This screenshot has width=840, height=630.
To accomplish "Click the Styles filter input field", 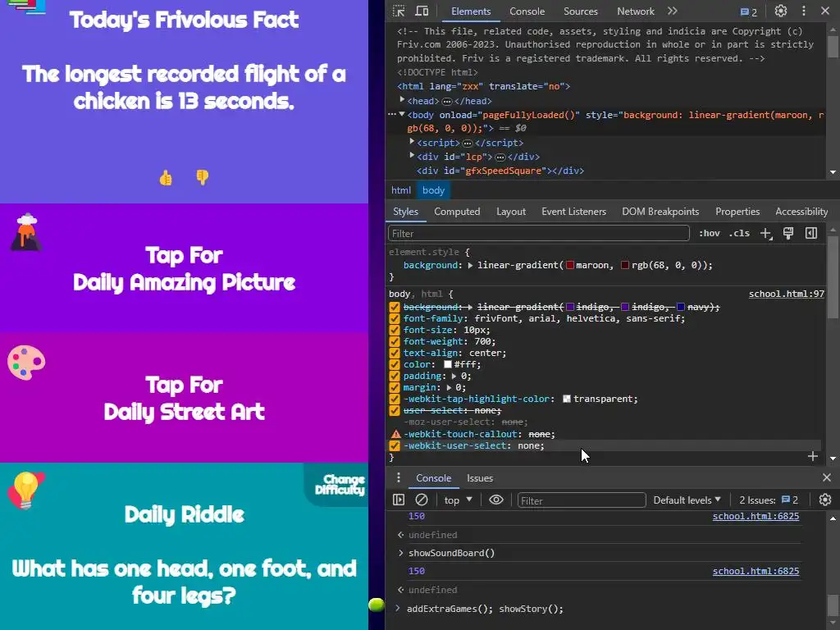I will click(538, 234).
